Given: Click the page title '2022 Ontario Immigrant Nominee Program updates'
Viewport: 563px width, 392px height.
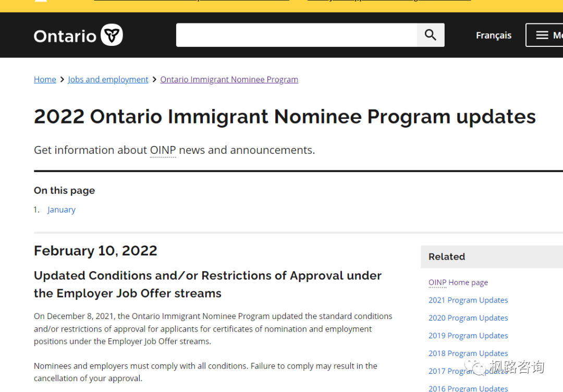Looking at the screenshot, I should (x=285, y=117).
